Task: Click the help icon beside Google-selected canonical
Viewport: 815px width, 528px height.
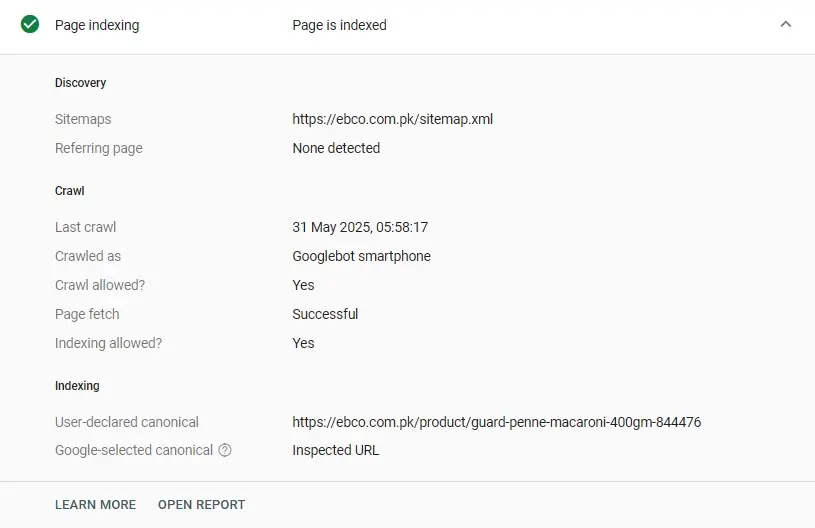Action: click(x=225, y=450)
